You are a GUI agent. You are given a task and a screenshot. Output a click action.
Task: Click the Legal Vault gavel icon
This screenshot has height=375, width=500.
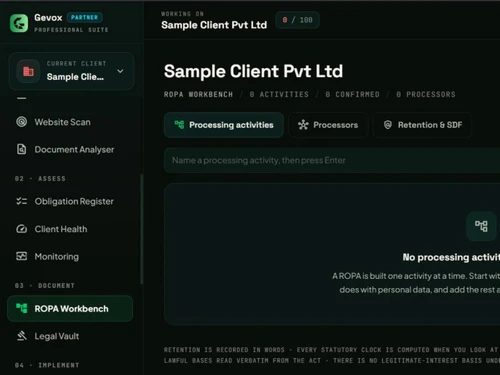(22, 336)
